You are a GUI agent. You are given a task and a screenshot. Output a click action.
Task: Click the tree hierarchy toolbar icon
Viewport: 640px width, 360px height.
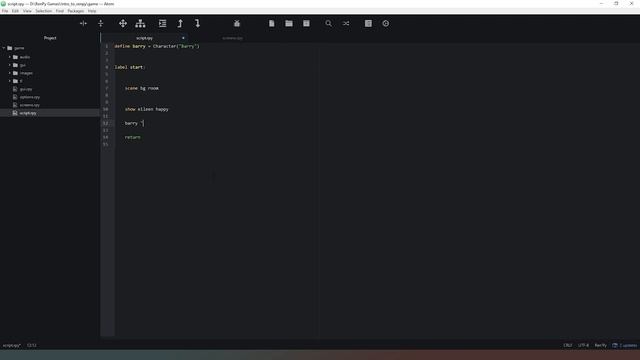click(140, 24)
